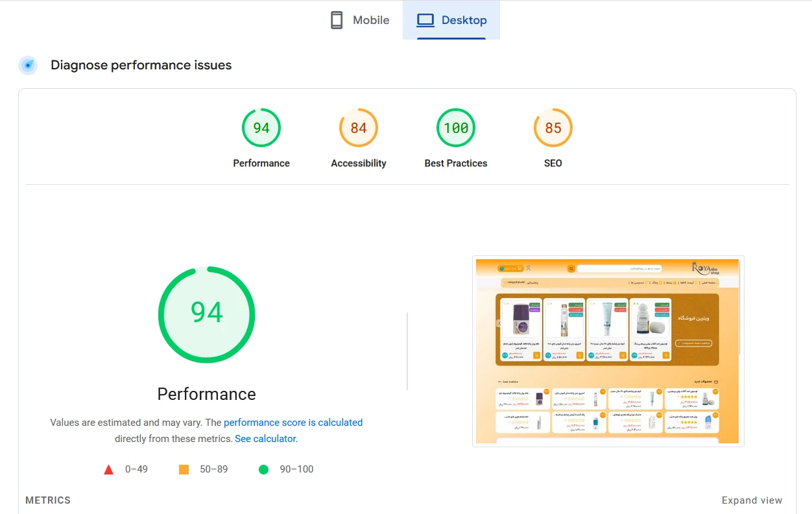Click the large 94 performance gauge
Screen dimensions: 812x514
click(x=207, y=314)
